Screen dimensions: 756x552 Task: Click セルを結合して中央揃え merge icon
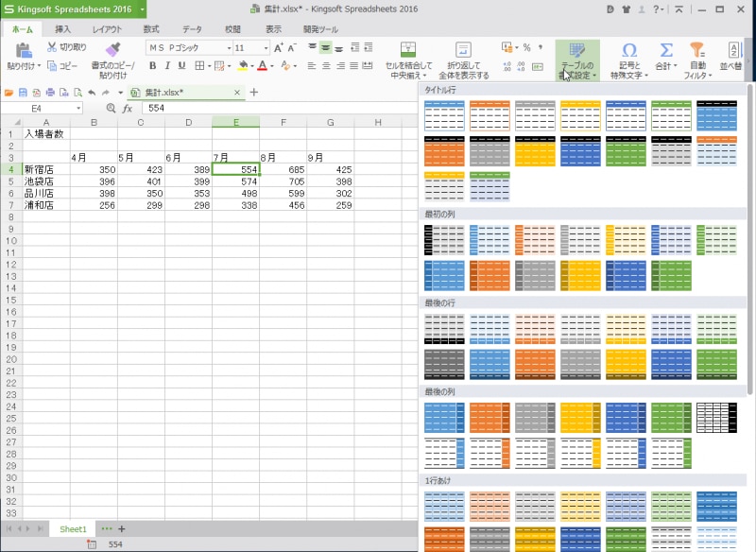coord(408,49)
